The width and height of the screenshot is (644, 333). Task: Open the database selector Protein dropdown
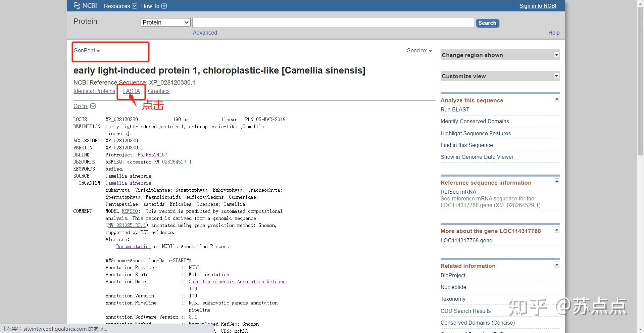coord(165,22)
